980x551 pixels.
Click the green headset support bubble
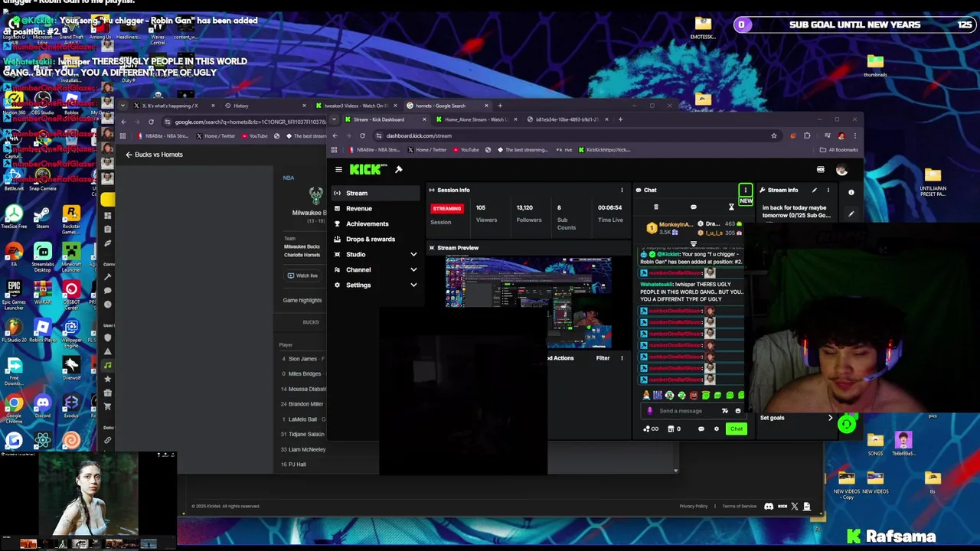(847, 424)
